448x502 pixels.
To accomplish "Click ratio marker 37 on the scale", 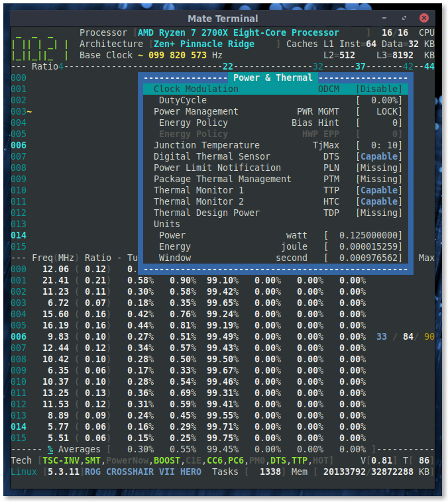I will (x=361, y=66).
